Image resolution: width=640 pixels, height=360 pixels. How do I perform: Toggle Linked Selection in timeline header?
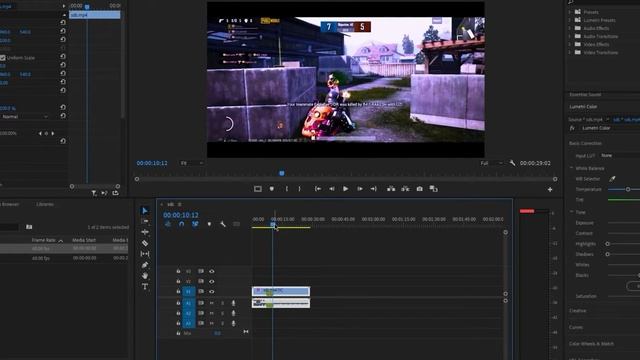point(195,224)
